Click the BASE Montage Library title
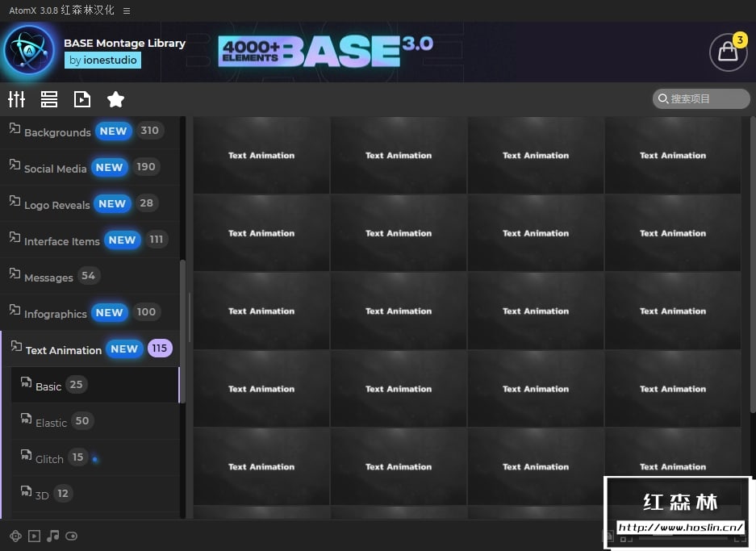 (124, 43)
